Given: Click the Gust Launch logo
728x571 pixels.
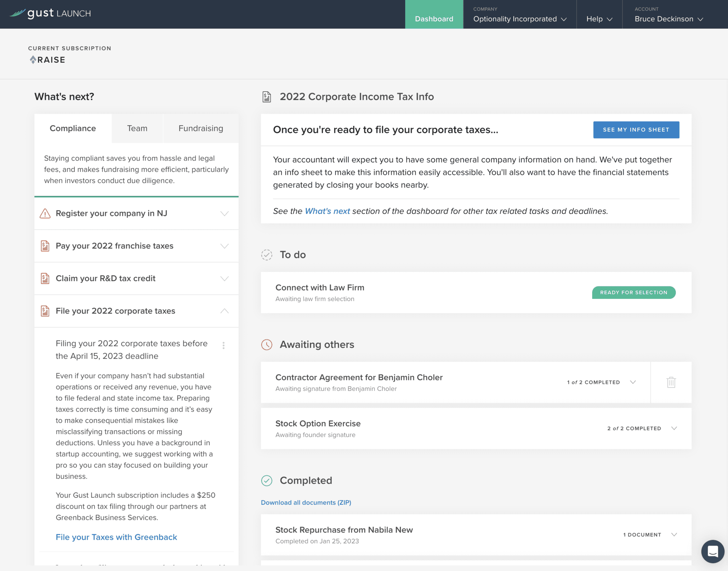Looking at the screenshot, I should pos(50,14).
